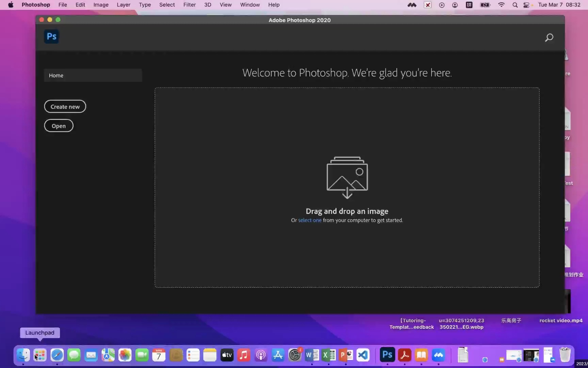The image size is (588, 368).
Task: Click the play circle icon in menu bar
Action: point(442,5)
